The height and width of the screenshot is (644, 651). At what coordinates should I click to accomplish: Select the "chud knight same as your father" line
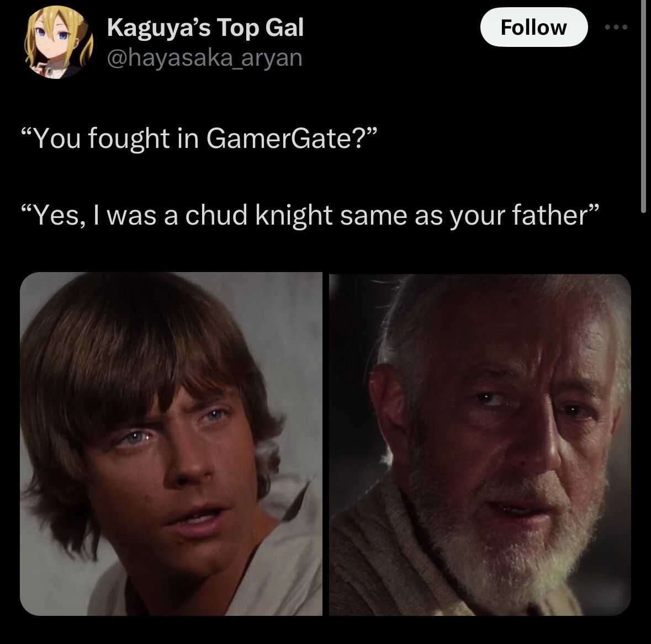pyautogui.click(x=310, y=216)
